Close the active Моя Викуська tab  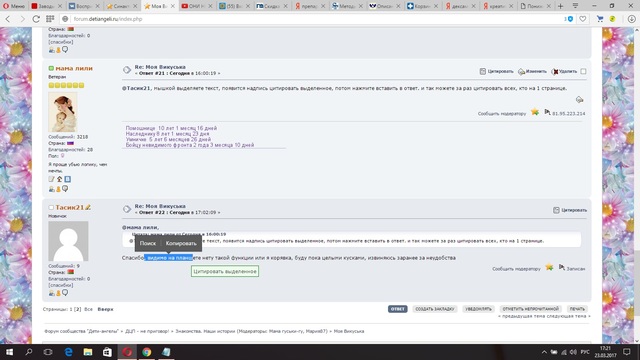pos(173,6)
